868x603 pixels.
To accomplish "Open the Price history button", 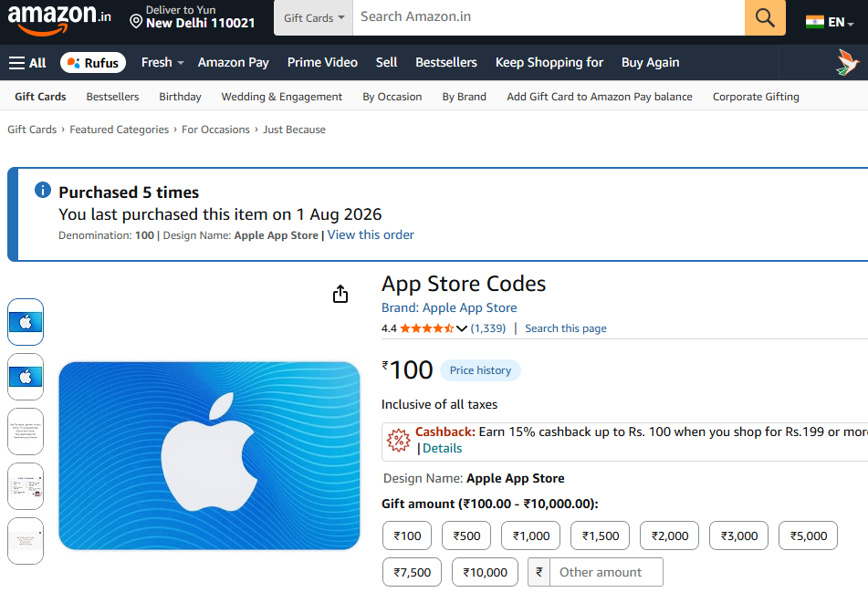I will [480, 370].
